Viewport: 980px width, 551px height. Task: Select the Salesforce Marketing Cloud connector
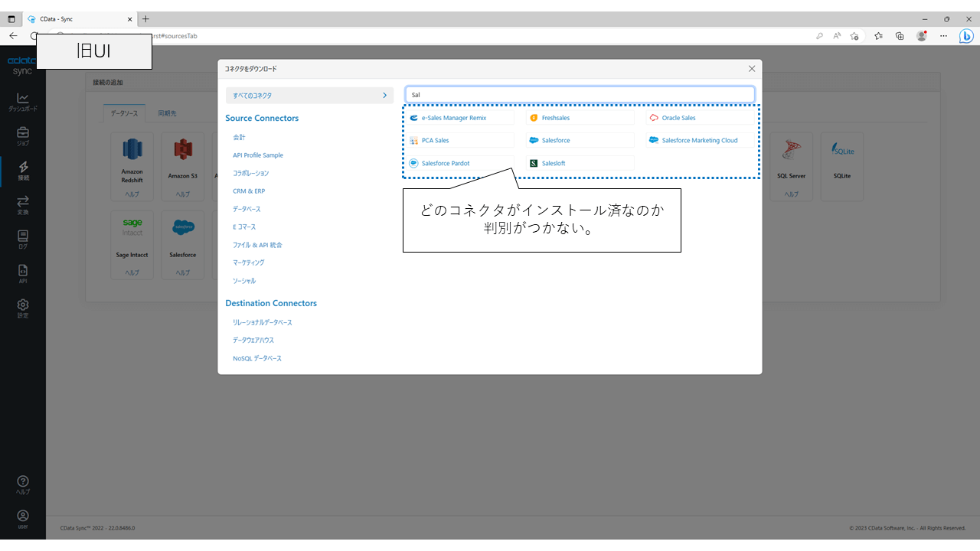click(700, 141)
